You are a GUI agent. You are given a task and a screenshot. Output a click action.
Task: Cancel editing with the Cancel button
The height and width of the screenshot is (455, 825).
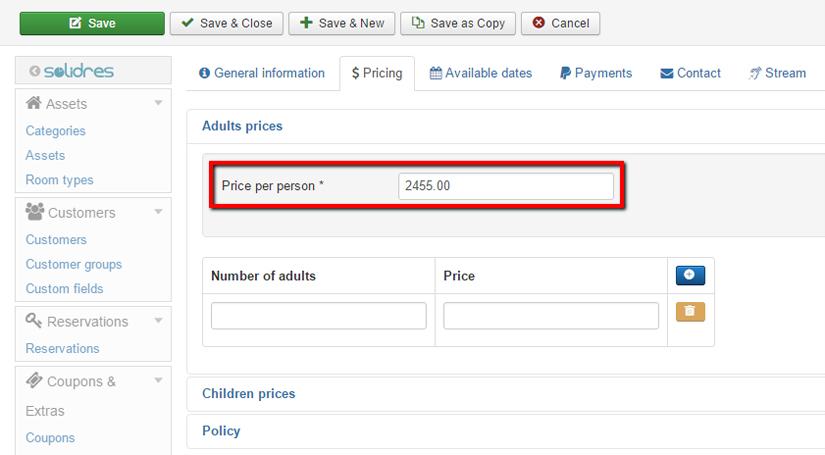pos(560,23)
